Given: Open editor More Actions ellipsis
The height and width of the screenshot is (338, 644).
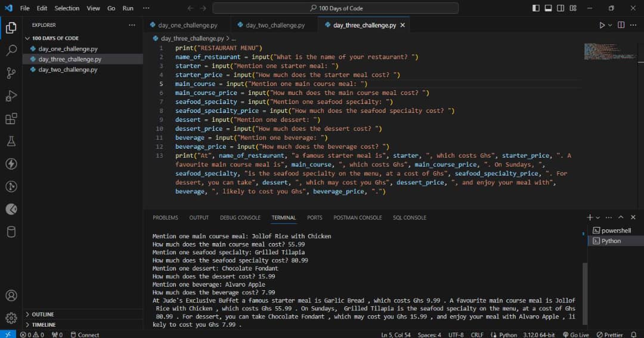Looking at the screenshot, I should pyautogui.click(x=633, y=25).
